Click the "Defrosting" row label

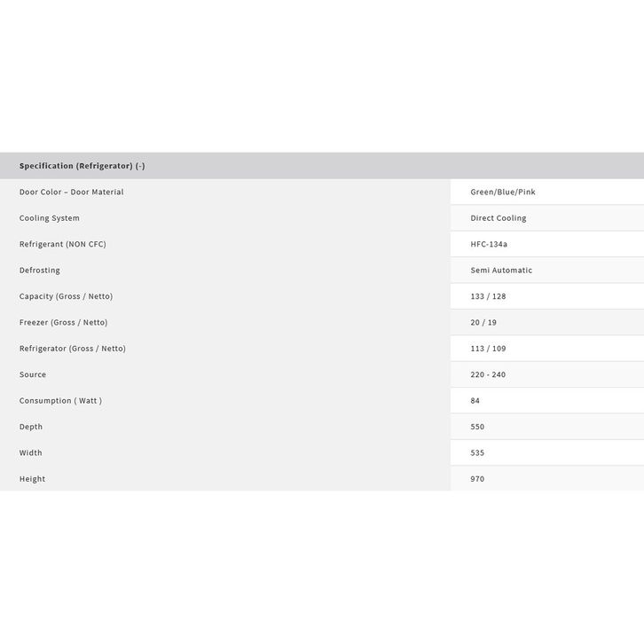coord(40,271)
